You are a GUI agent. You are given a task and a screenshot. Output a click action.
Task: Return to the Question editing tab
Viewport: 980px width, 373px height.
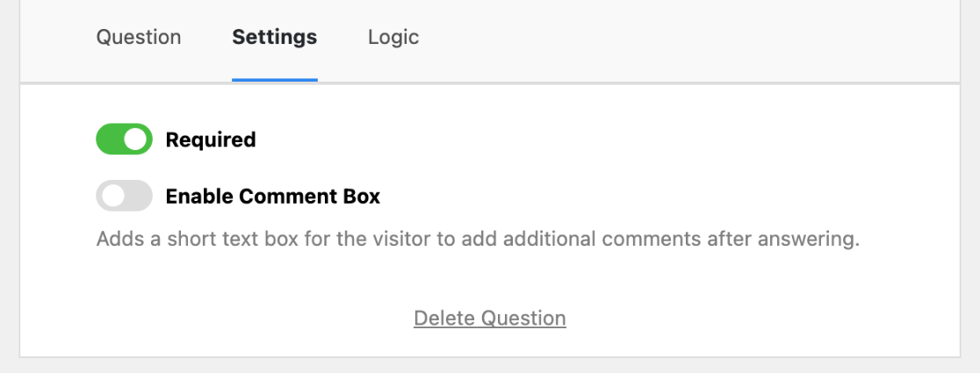click(139, 38)
